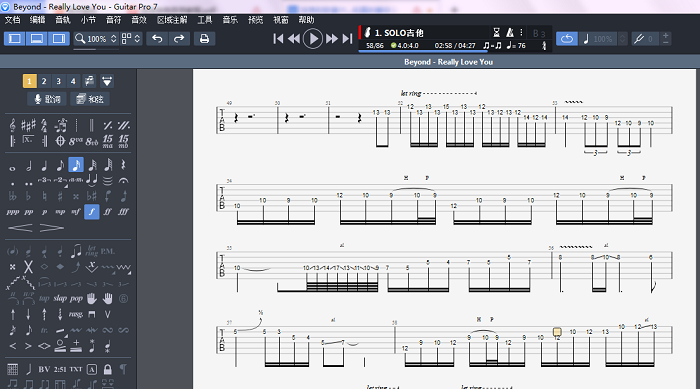Click the 歌词 lyrics button
This screenshot has height=389, width=700.
[47, 99]
